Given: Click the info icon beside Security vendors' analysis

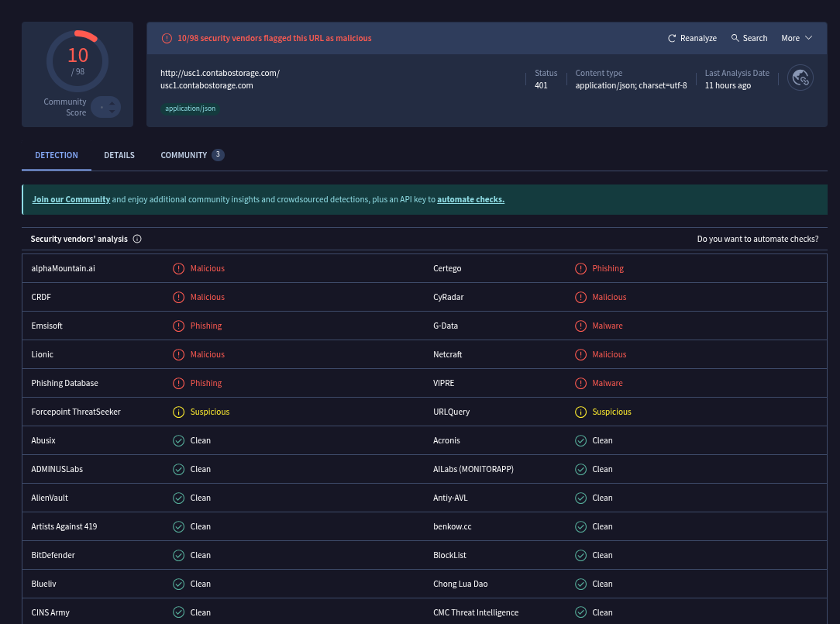Looking at the screenshot, I should [x=137, y=239].
